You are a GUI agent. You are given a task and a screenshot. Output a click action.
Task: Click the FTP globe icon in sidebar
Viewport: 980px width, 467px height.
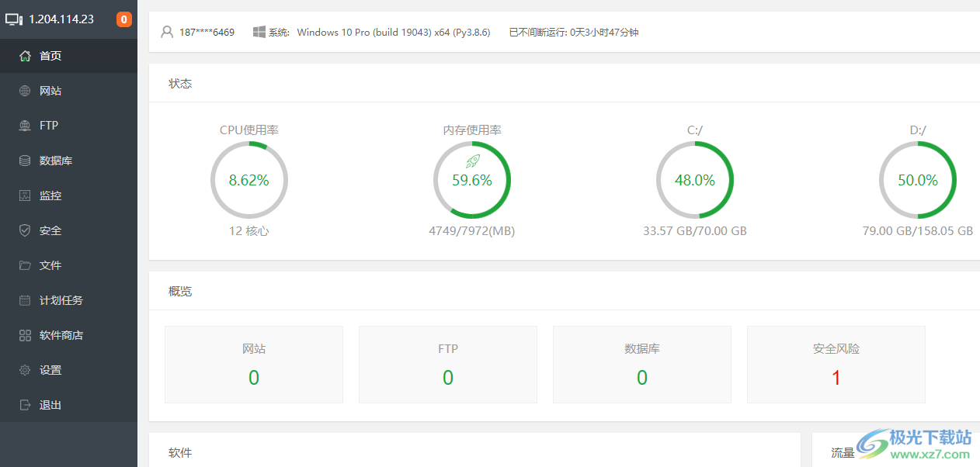(25, 126)
